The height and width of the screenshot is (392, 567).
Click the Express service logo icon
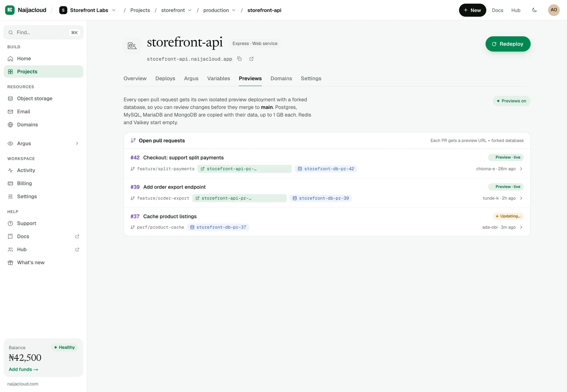132,46
